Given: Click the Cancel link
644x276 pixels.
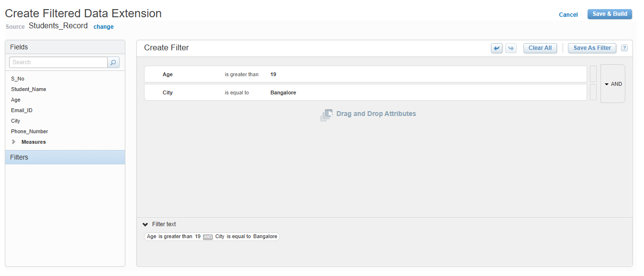Looking at the screenshot, I should [568, 15].
